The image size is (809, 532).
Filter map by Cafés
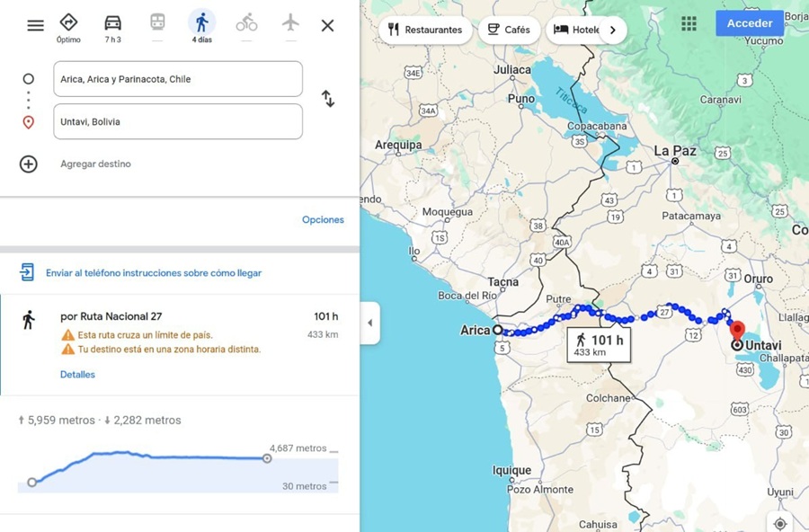tap(509, 30)
